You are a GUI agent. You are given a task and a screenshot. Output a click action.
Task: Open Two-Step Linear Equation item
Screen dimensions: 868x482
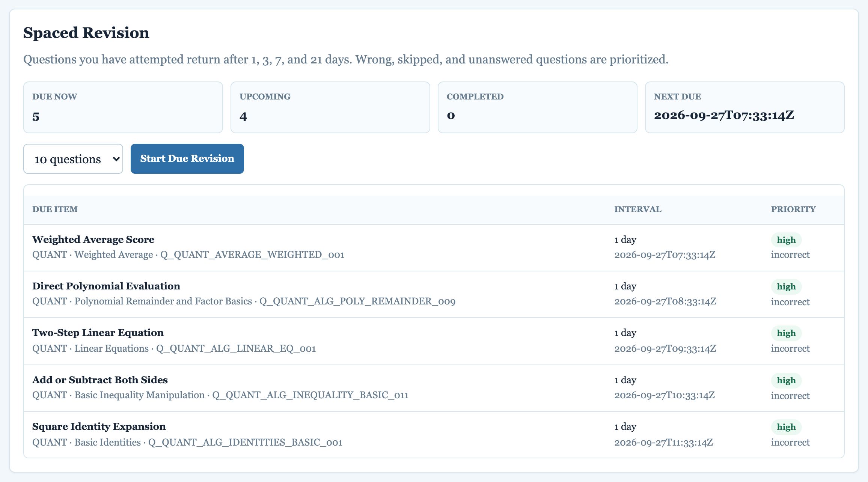point(98,333)
